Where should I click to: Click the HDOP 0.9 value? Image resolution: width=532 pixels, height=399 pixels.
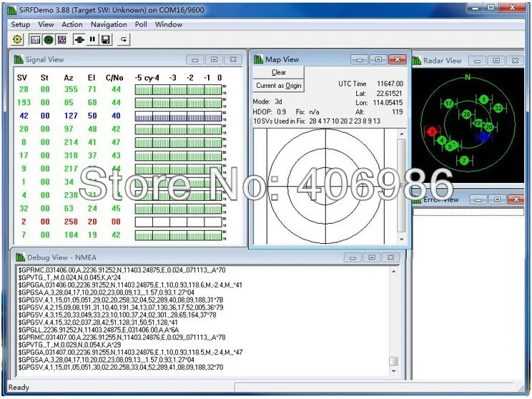[x=282, y=112]
